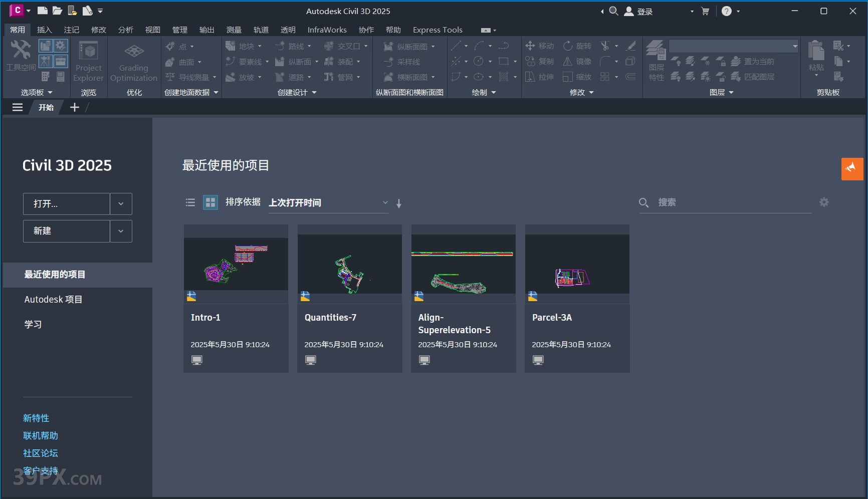The height and width of the screenshot is (499, 868).
Task: Open the Express Tools ribbon tab
Action: (438, 30)
